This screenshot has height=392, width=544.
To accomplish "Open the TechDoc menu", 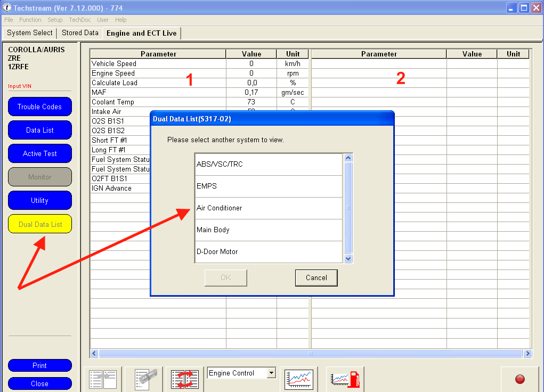I will 80,20.
